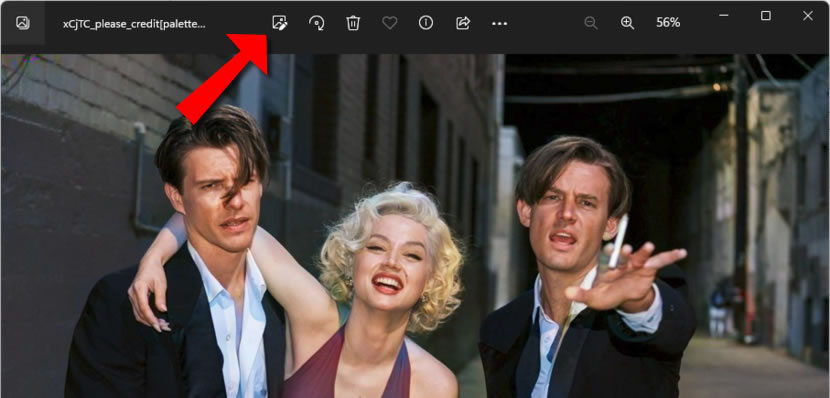Toggle the favorite heart icon
This screenshot has width=830, height=398.
tap(390, 23)
